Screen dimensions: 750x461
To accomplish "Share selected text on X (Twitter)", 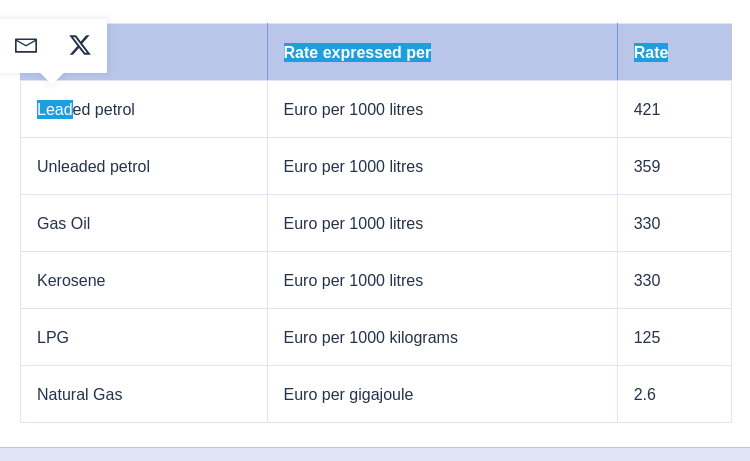I will pos(80,45).
